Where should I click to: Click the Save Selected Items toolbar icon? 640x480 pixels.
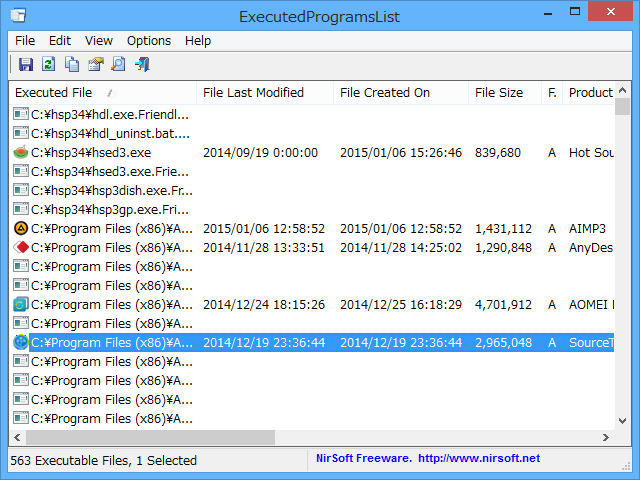coord(26,64)
